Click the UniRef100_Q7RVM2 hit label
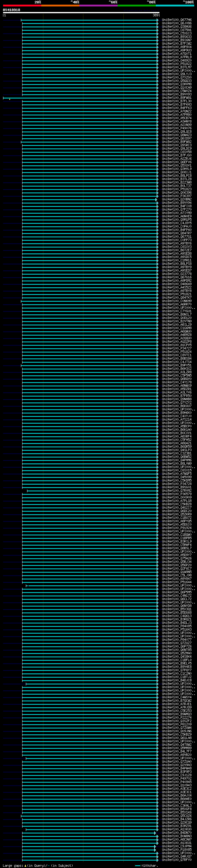This screenshot has width=197, height=868. point(177,491)
